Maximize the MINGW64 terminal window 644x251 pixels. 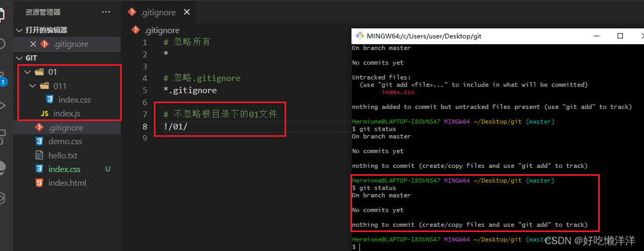[620, 36]
